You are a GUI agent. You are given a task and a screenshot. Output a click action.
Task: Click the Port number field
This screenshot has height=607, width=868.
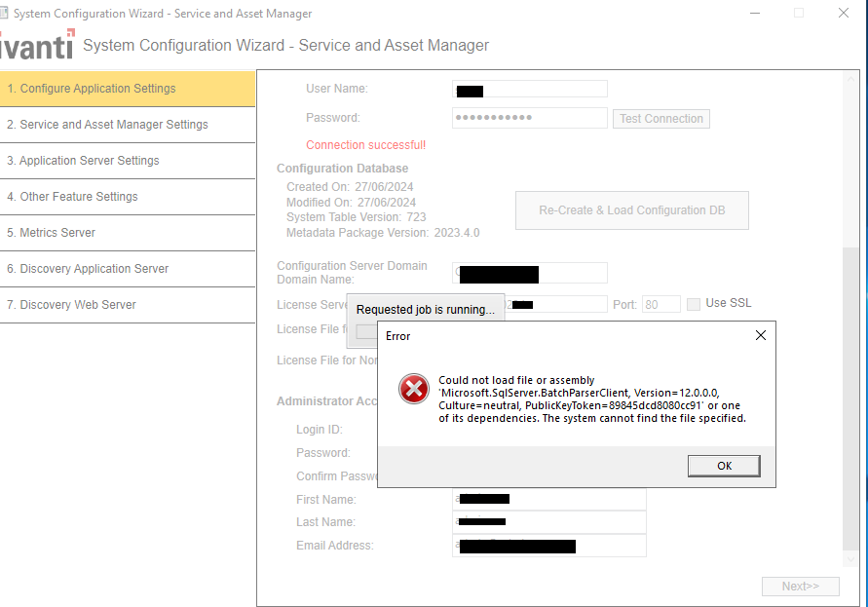tap(661, 305)
